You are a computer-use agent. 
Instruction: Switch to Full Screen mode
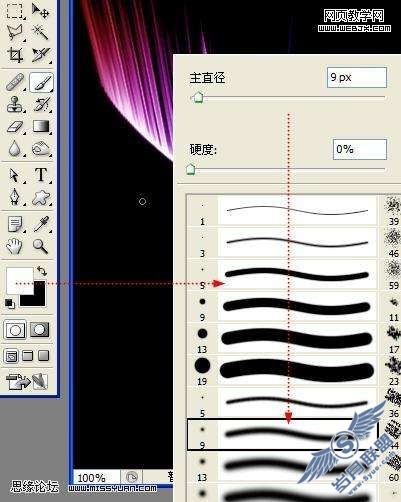tap(44, 356)
